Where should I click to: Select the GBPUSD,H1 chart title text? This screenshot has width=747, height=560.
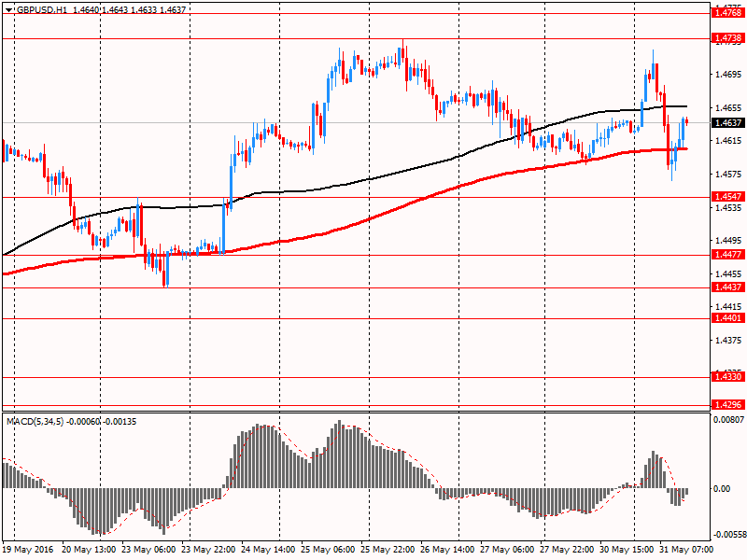(x=42, y=9)
